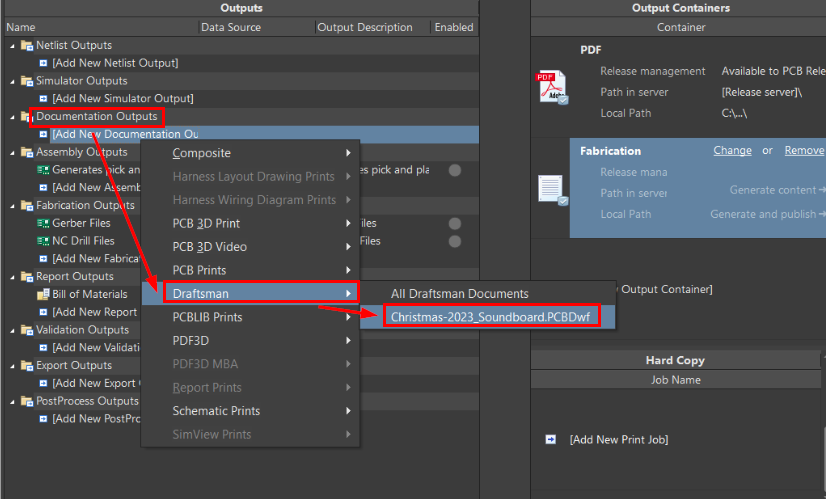
Task: Click the Data Source column header
Action: [257, 27]
